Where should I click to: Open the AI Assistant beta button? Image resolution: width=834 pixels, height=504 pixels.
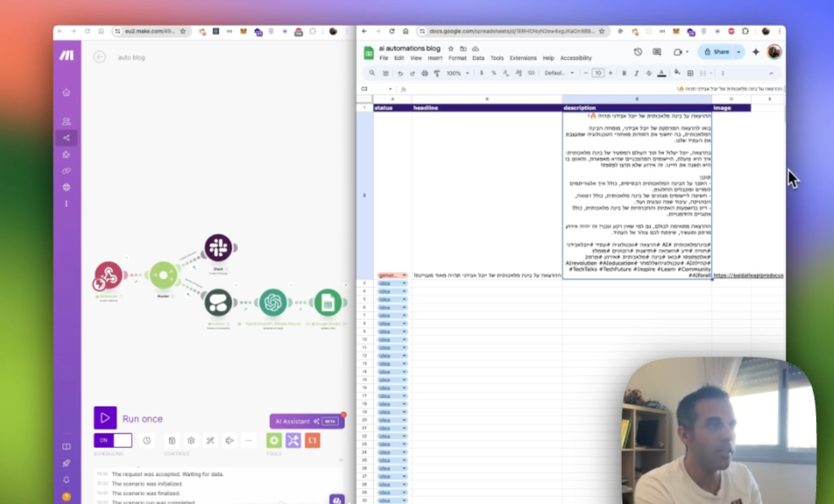tap(307, 421)
